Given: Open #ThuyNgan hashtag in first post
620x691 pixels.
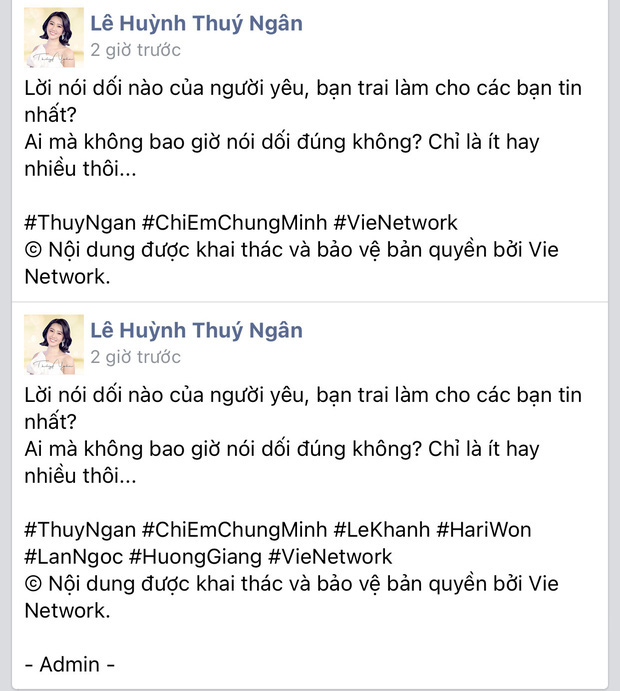Looking at the screenshot, I should point(80,223).
